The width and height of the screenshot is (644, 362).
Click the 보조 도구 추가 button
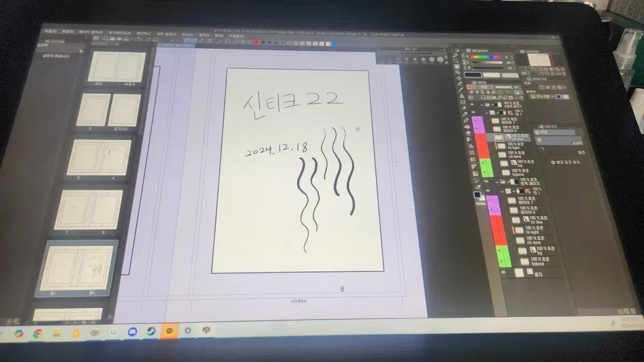565,161
